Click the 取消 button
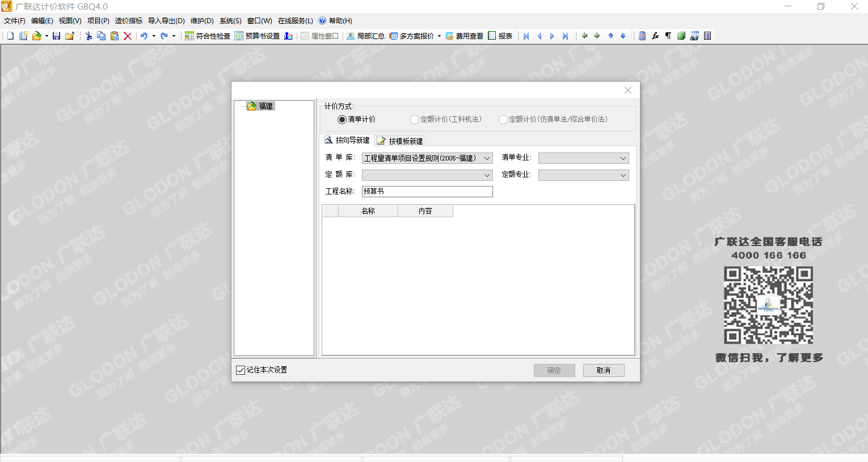 604,370
